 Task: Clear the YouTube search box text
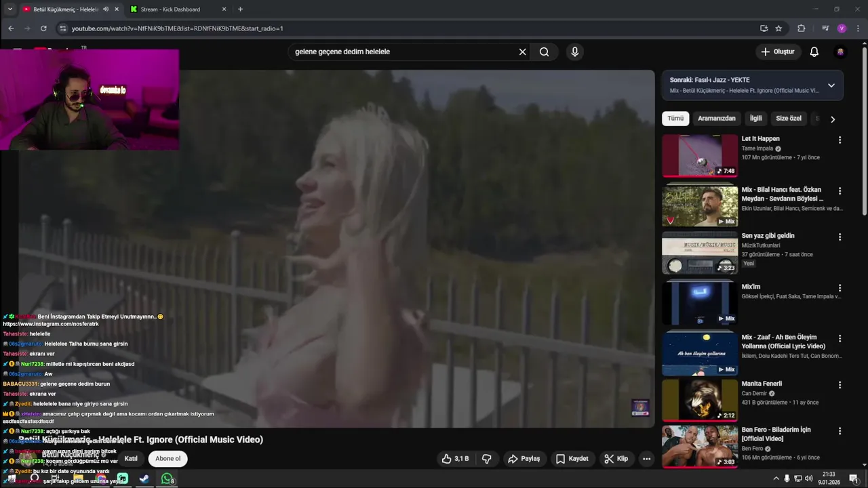pyautogui.click(x=522, y=52)
